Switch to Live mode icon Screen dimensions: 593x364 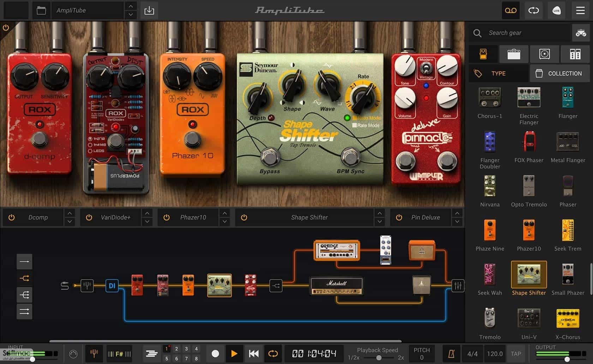(557, 11)
